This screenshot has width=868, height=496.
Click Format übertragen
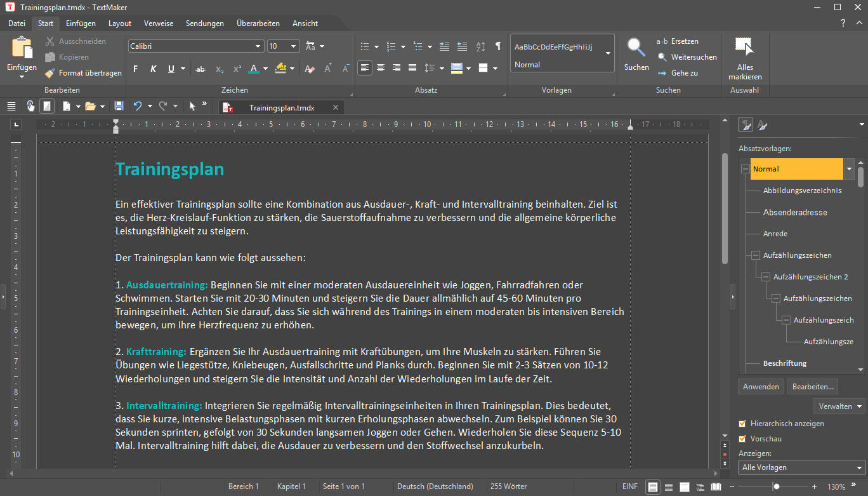pyautogui.click(x=83, y=73)
